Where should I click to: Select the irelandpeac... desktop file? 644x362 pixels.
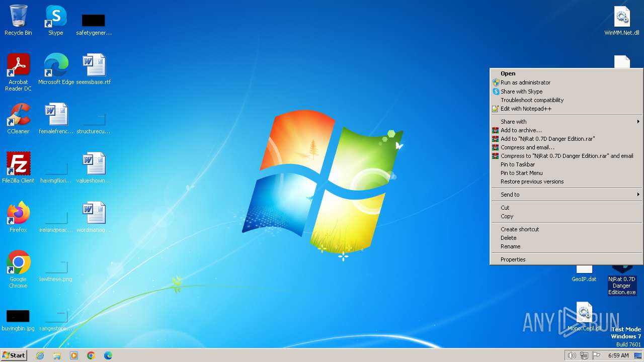[56, 221]
